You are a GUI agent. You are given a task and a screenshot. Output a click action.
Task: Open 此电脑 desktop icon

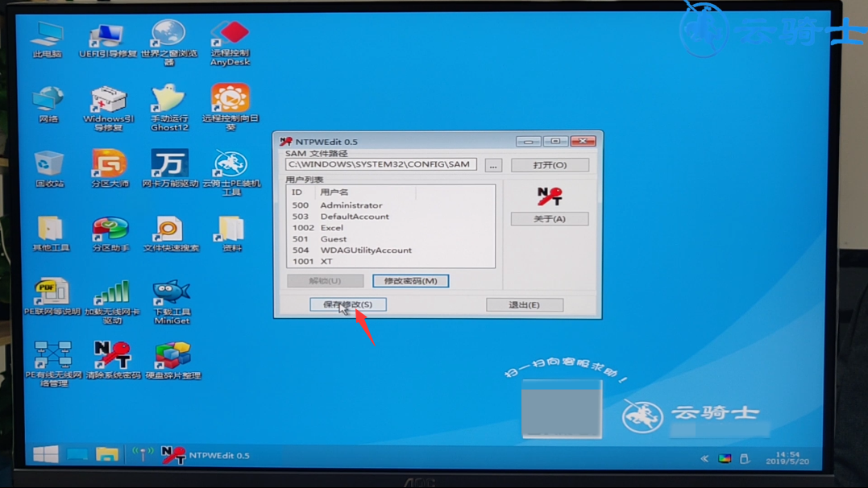[x=48, y=38]
